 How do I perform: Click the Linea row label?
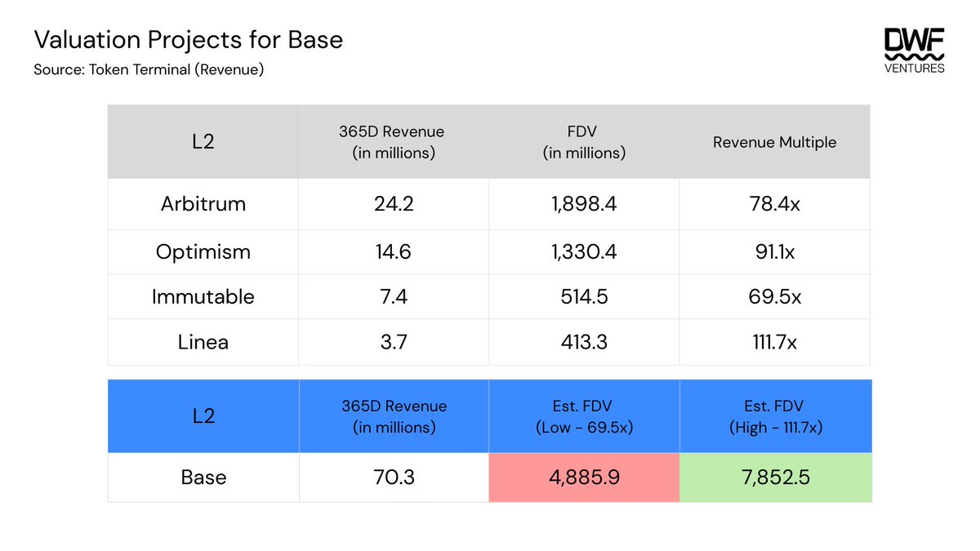tap(202, 341)
